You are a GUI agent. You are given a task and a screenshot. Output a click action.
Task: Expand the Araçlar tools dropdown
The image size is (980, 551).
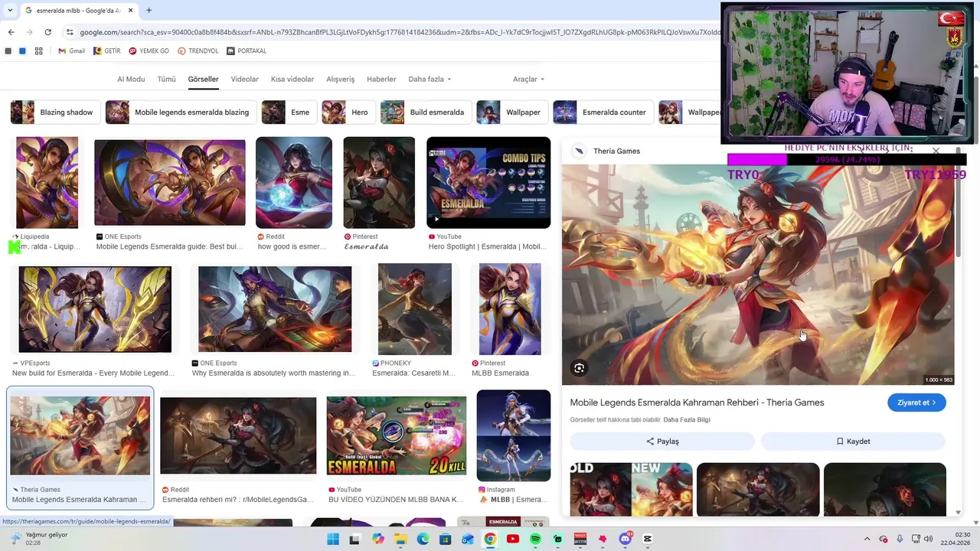(x=528, y=79)
